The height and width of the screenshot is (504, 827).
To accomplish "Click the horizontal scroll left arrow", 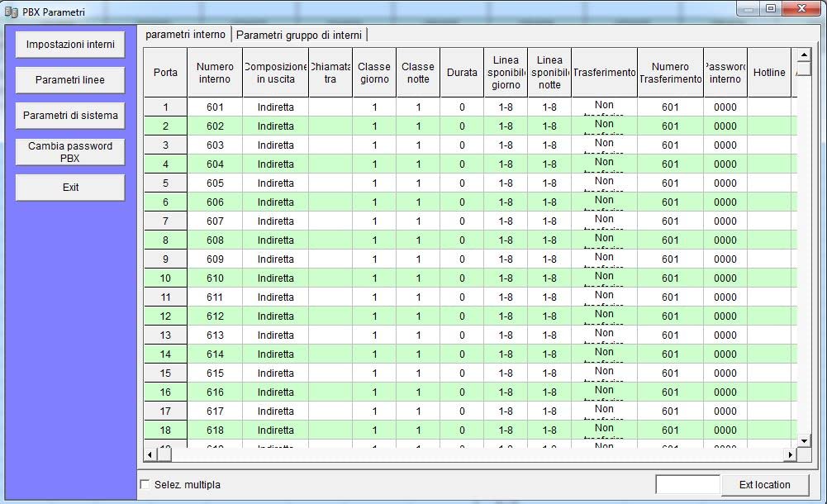I will (x=150, y=454).
